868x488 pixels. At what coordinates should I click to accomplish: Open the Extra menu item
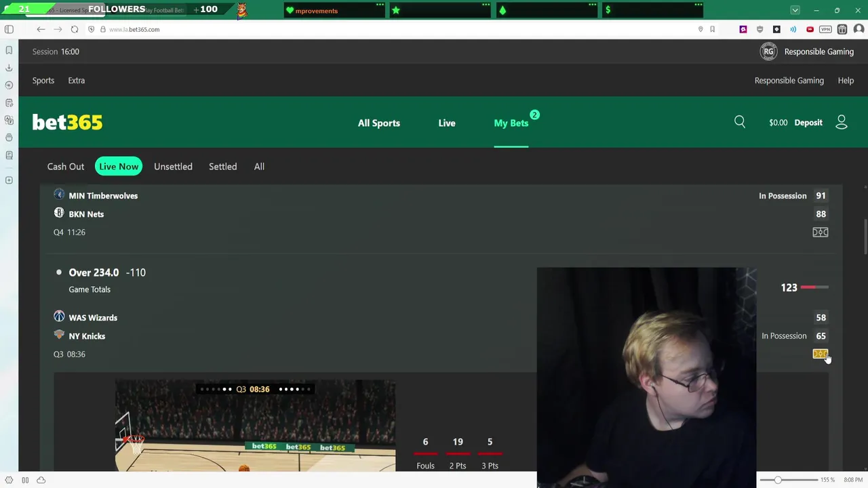76,81
